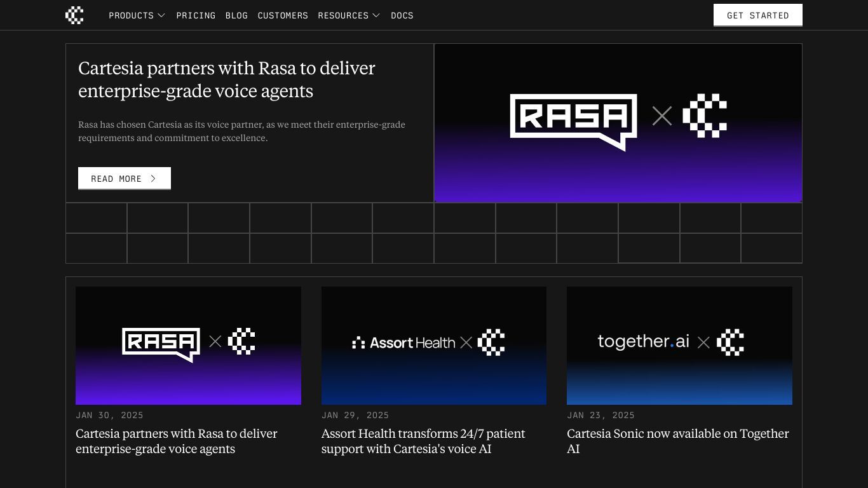This screenshot has height=488, width=868.
Task: Open the featured Rasa partnership headline
Action: [227, 79]
